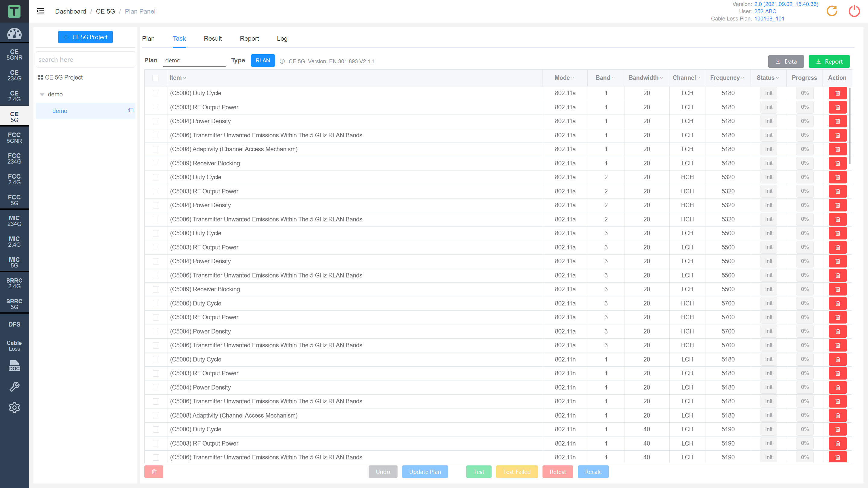The width and height of the screenshot is (868, 488).
Task: Open FCC 2.4G module in sidebar
Action: 14,179
